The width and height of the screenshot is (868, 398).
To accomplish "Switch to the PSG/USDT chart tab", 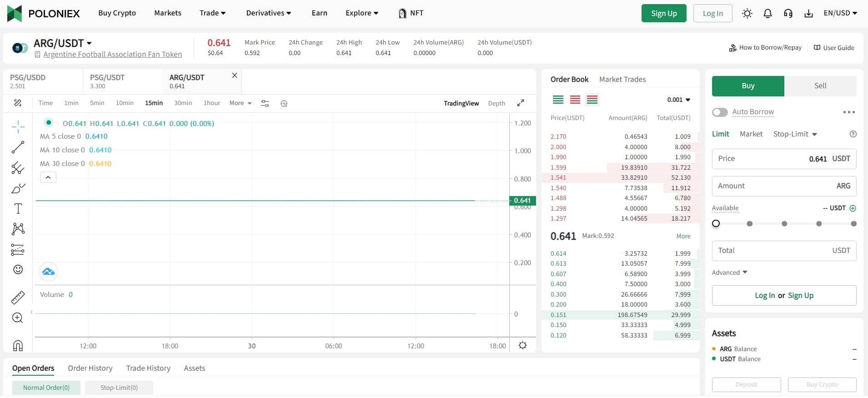I will point(123,81).
